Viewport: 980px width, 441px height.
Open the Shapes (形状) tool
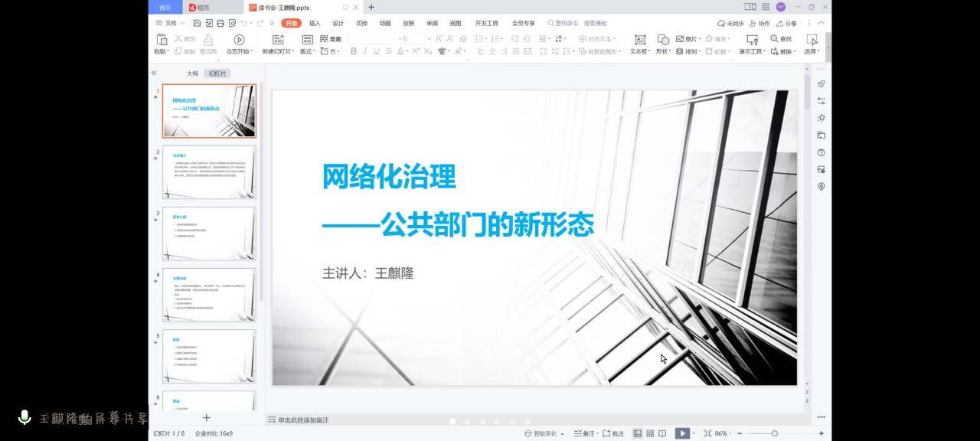point(663,40)
